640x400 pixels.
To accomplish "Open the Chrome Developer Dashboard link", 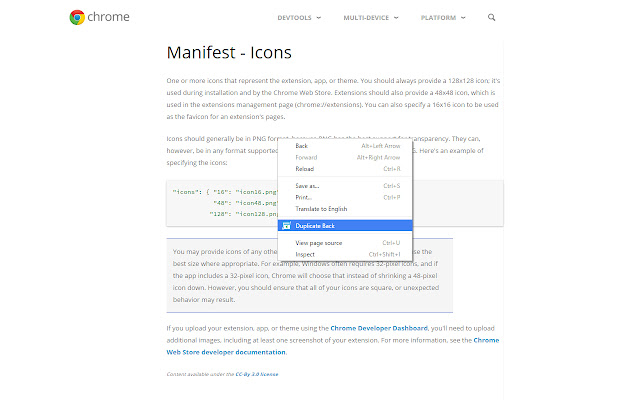I will pos(379,328).
